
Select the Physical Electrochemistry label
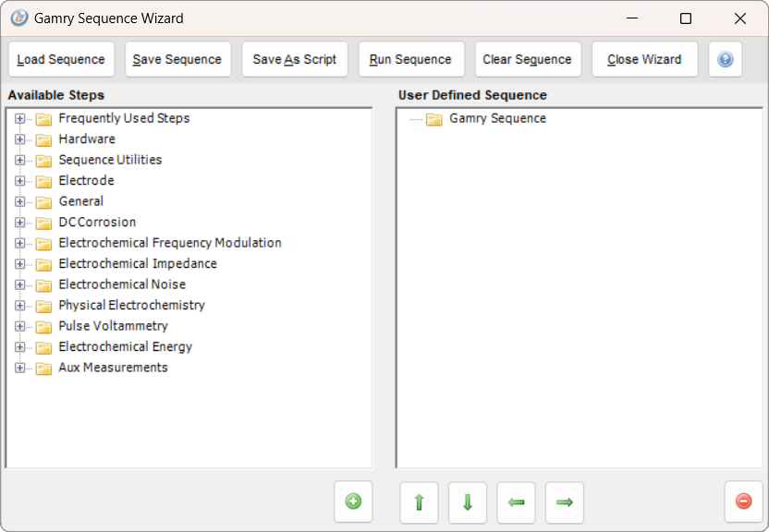pyautogui.click(x=131, y=305)
